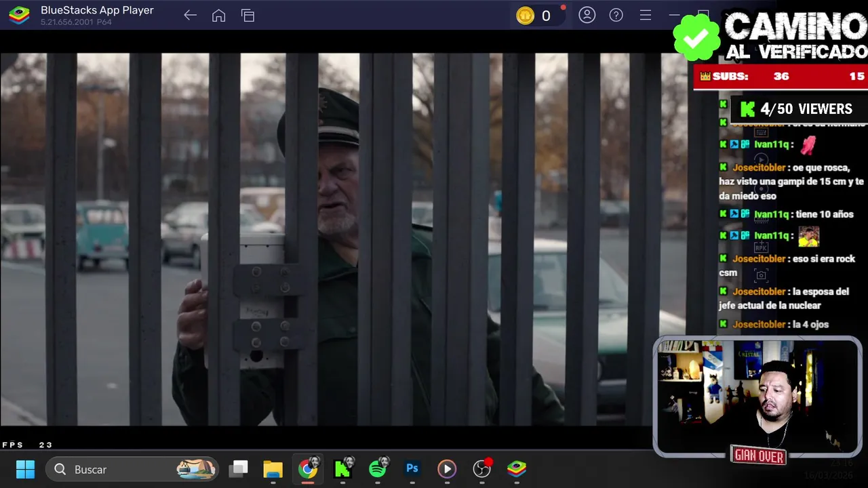
Task: Go to BlueStacks home screen icon
Action: [x=218, y=16]
